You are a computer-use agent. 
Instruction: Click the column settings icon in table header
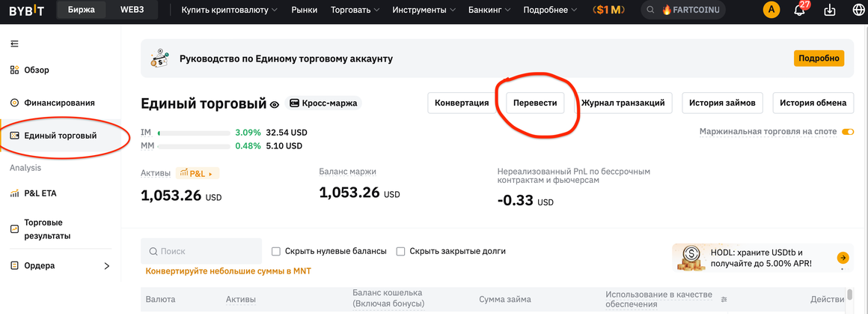coord(724,300)
